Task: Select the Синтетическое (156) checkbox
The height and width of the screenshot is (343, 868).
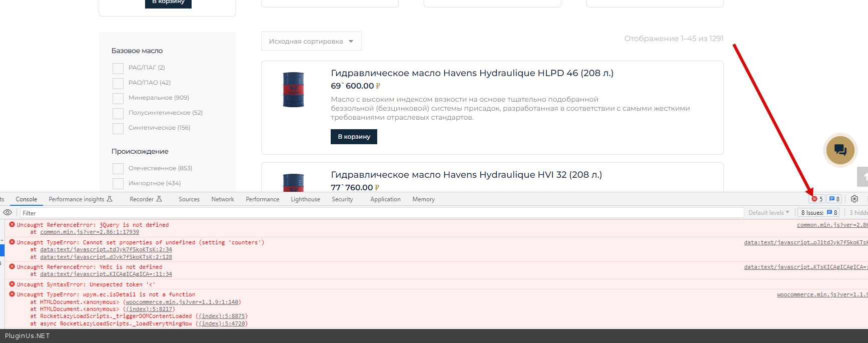Action: [x=118, y=128]
